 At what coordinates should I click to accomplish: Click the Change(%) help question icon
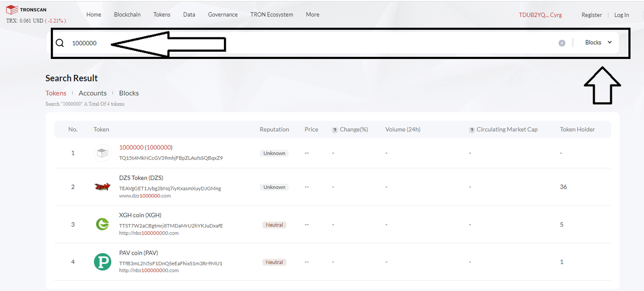point(335,130)
